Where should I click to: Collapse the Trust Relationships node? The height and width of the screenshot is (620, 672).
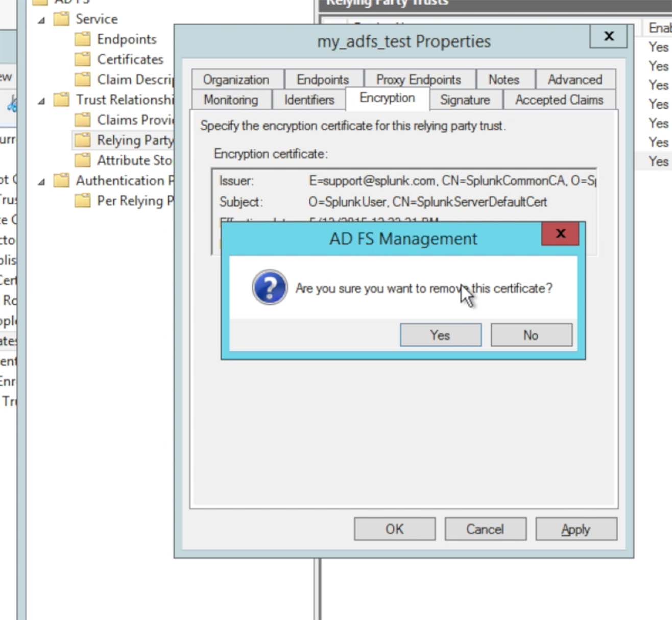coord(42,101)
